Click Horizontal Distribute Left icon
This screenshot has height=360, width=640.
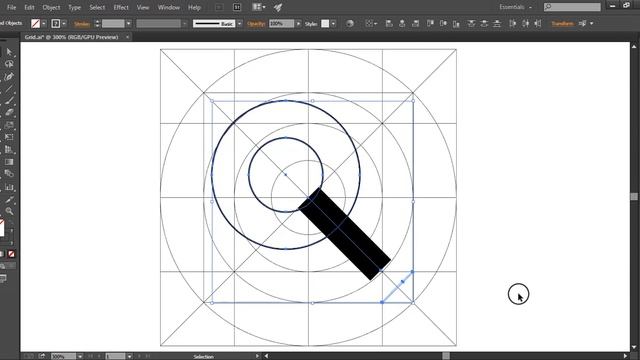coord(513,24)
